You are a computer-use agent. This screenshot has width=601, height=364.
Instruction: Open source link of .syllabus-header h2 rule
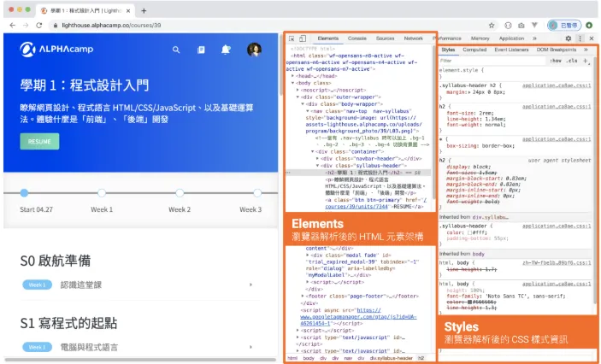pyautogui.click(x=557, y=85)
